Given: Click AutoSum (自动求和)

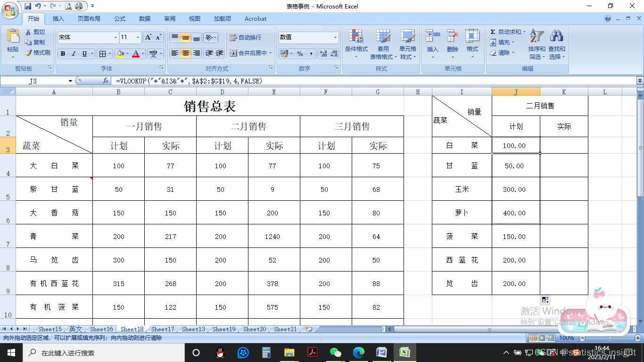Looking at the screenshot, I should (x=507, y=32).
